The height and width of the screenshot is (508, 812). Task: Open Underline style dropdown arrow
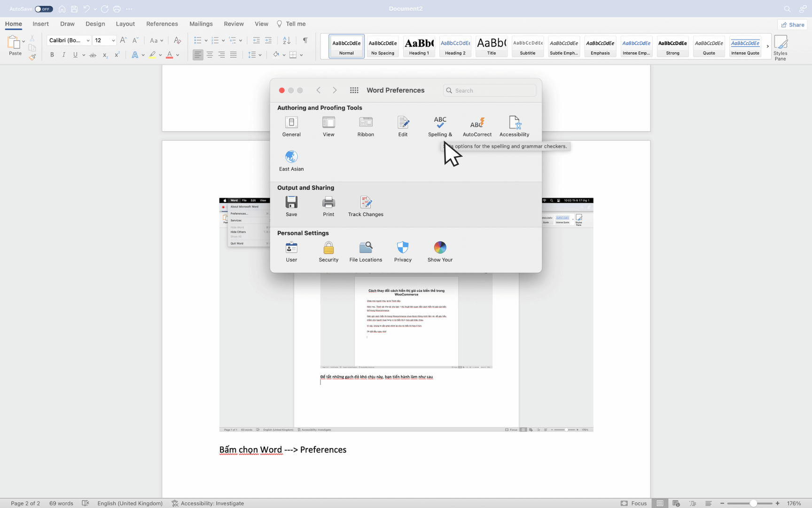click(x=84, y=55)
